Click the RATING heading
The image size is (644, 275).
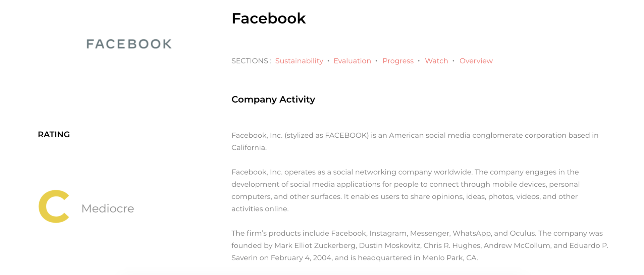coord(54,134)
